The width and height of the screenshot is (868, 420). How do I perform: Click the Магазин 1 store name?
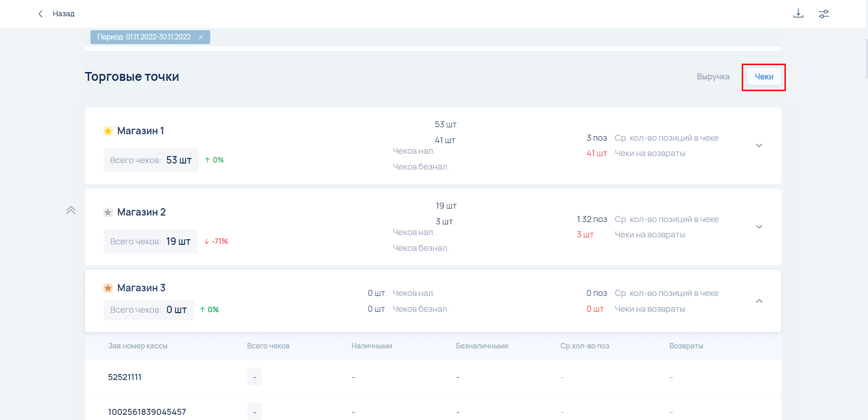141,131
